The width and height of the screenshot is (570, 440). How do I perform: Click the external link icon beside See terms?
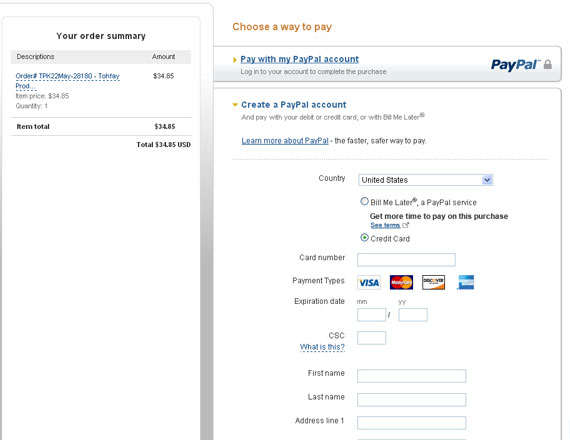click(x=406, y=225)
